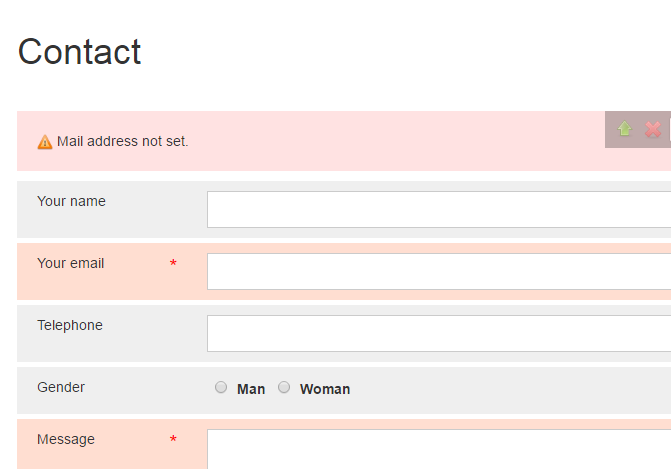
Task: Click the Gender field label
Action: pyautogui.click(x=61, y=387)
